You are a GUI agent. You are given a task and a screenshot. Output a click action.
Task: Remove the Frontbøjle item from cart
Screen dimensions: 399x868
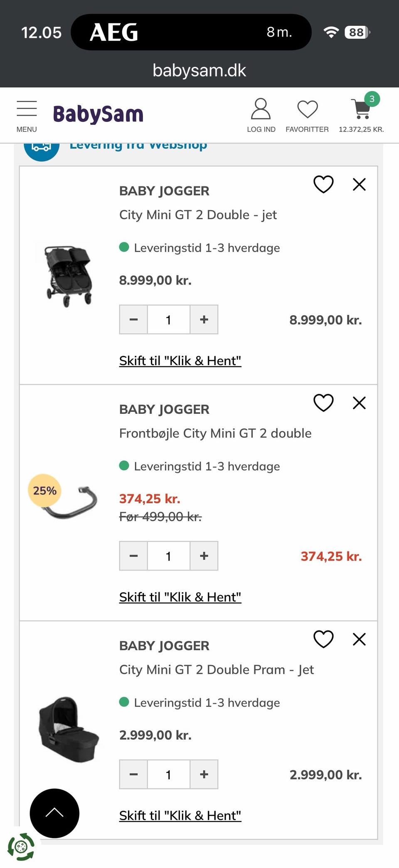click(359, 403)
